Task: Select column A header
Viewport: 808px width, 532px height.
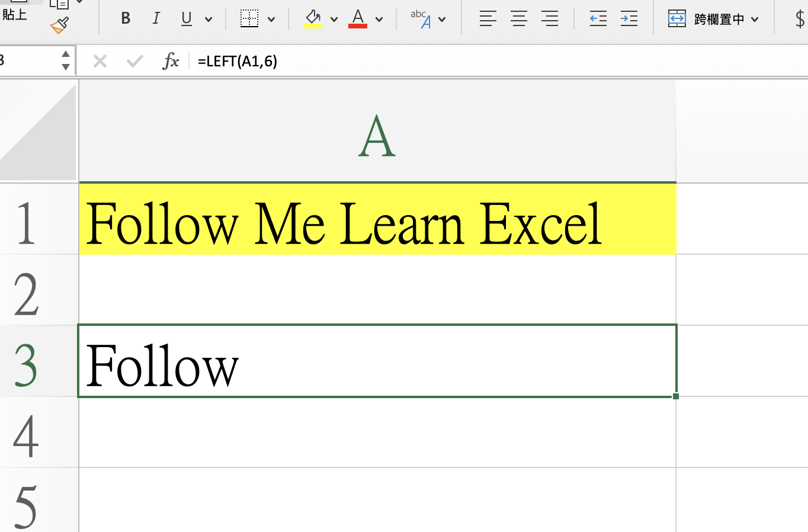Action: pos(377,131)
